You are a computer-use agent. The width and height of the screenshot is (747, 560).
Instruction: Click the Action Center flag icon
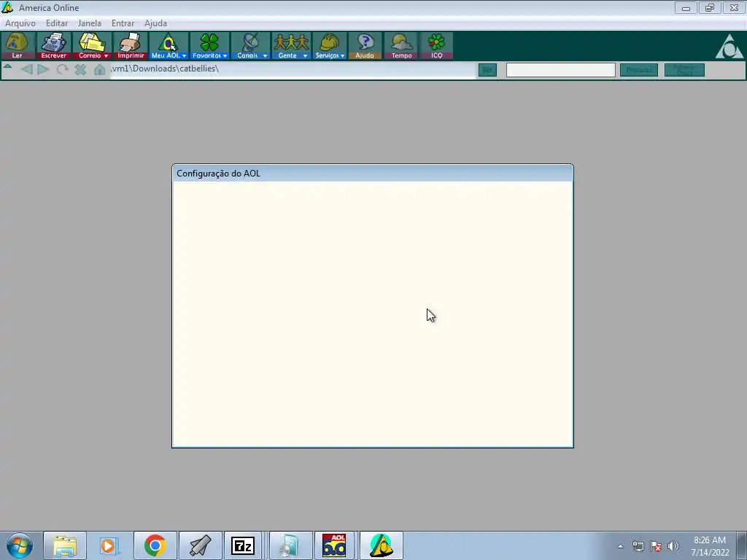[656, 546]
